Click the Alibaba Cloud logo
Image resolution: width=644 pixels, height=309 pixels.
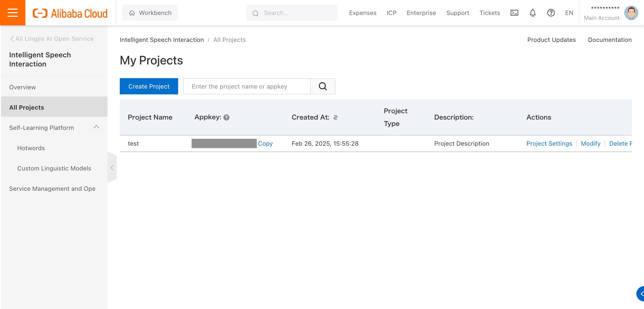coord(70,13)
